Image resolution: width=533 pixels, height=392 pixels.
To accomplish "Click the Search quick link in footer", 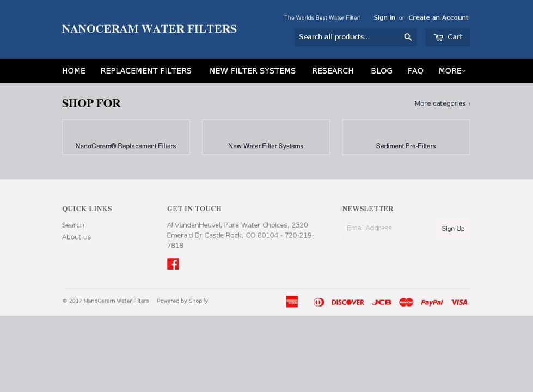I will [73, 225].
